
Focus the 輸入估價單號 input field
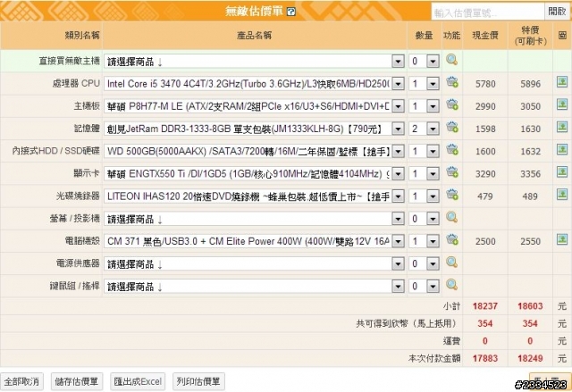[x=488, y=13]
